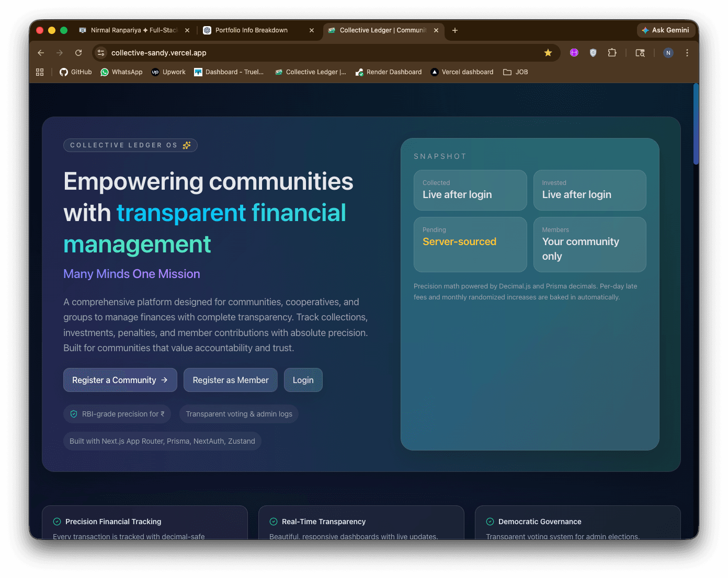Image resolution: width=728 pixels, height=578 pixels.
Task: Open the Dashboard - Truel... bookmark
Action: click(x=229, y=72)
